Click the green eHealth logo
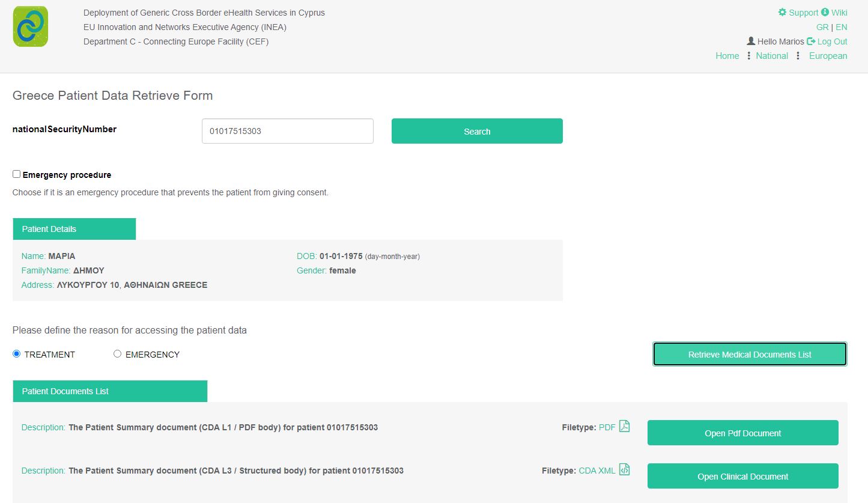Screen dimensions: 868x503 31,27
